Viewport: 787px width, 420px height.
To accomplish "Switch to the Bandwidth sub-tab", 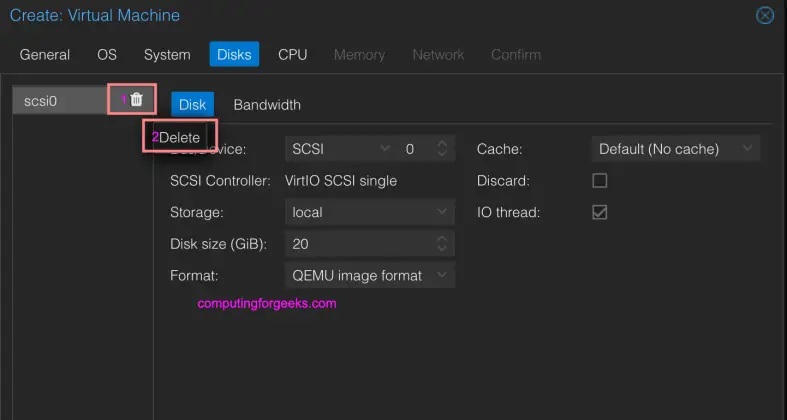I will click(x=267, y=104).
